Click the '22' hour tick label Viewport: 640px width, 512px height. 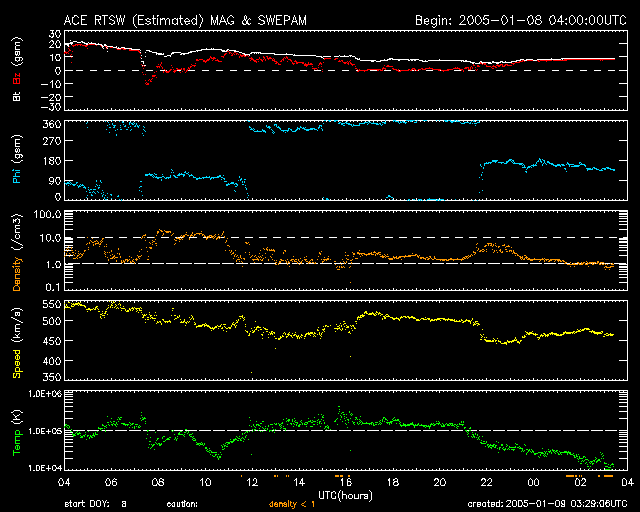(487, 483)
